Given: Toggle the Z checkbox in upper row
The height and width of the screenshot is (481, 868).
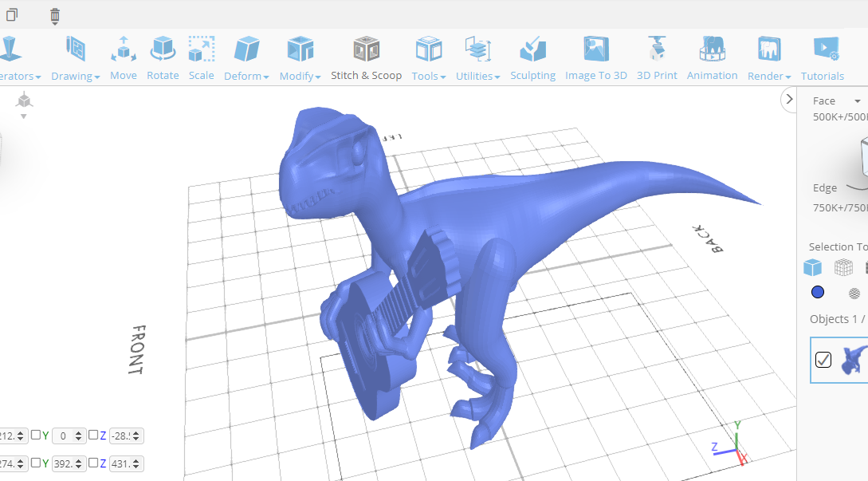Looking at the screenshot, I should pos(93,435).
